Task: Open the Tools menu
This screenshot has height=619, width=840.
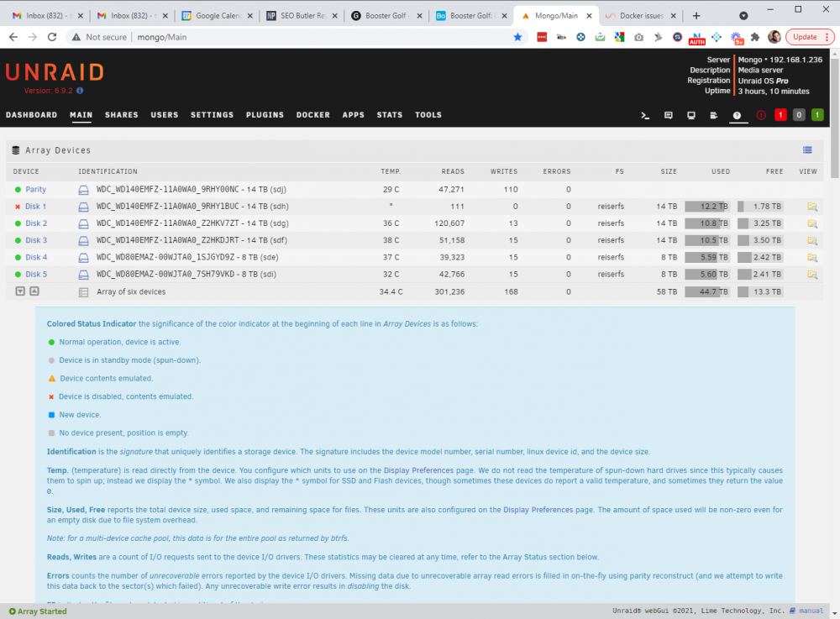Action: tap(428, 114)
